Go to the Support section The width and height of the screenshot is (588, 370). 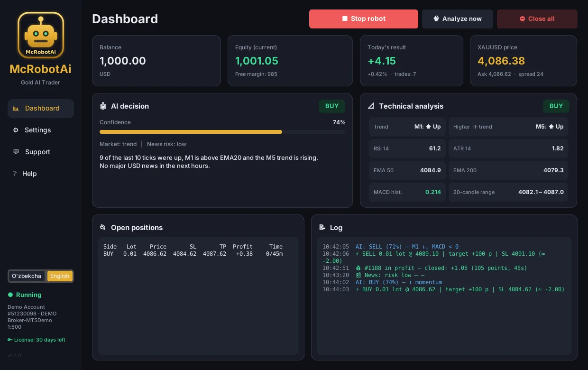[x=41, y=152]
